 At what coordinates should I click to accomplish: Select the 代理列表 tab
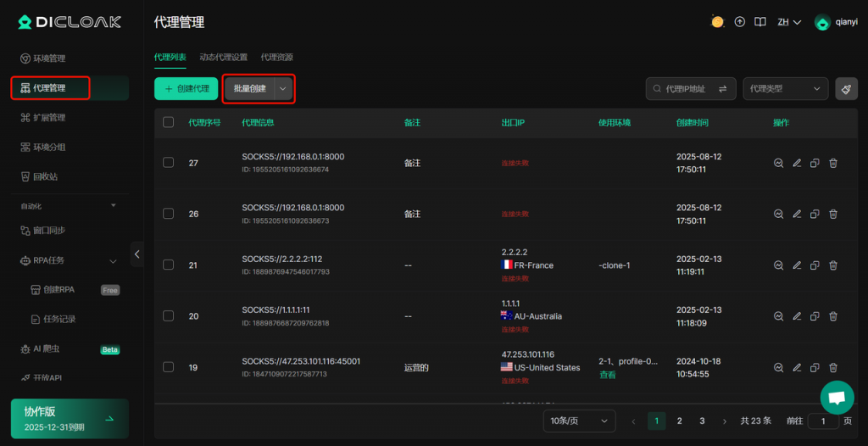170,57
